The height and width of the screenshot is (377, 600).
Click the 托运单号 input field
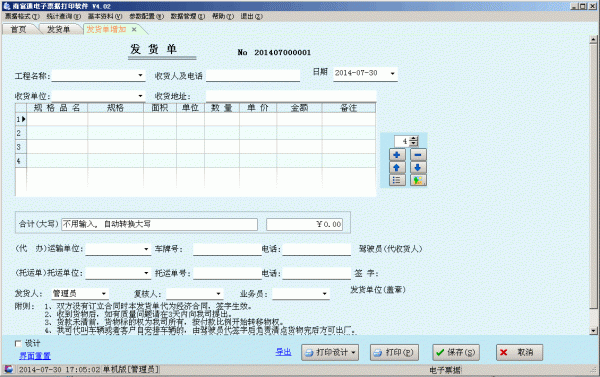tap(227, 273)
